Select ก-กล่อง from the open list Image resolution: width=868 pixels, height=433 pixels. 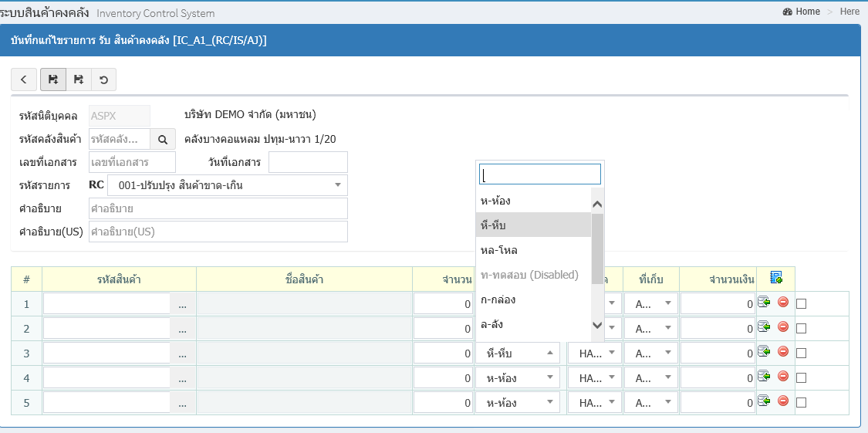point(498,299)
